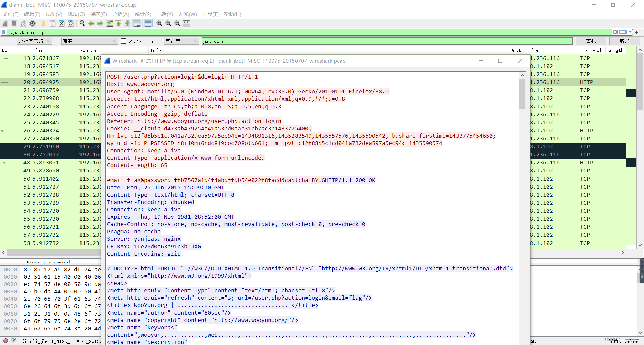Jump to last packet icon
Viewport: 644px width, 345px height.
[127, 23]
